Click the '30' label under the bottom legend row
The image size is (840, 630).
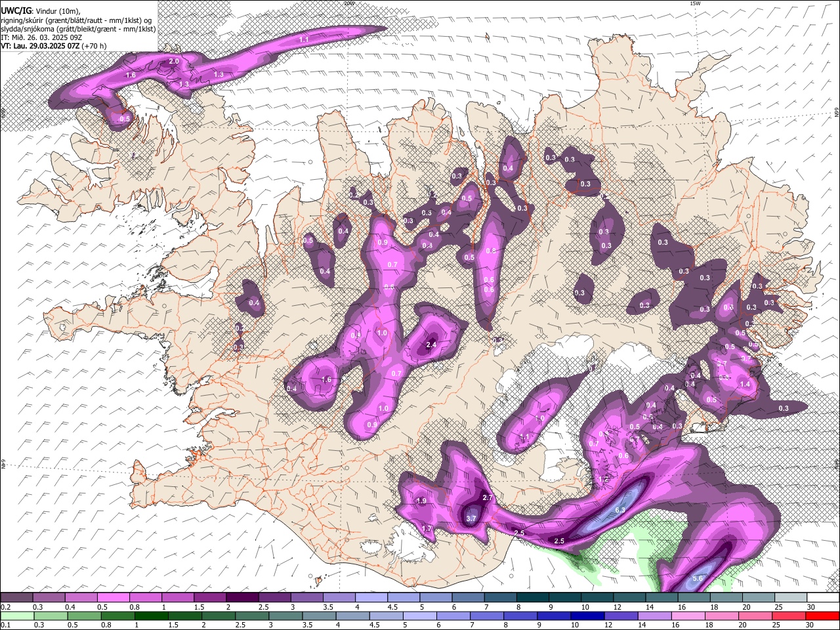coord(811,625)
